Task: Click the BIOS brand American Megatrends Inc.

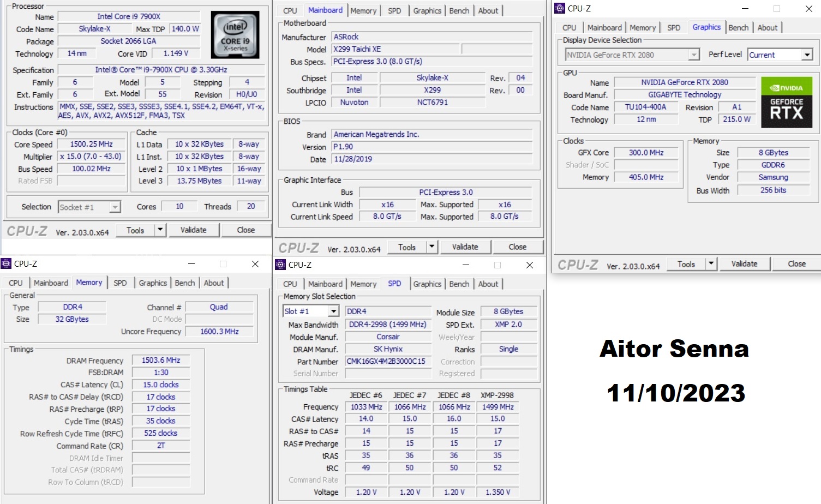Action: tap(432, 135)
